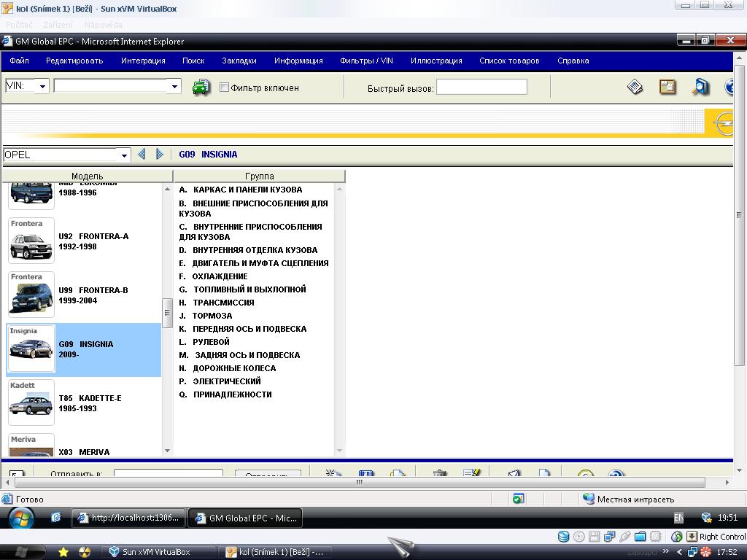Open the OPEL make dropdown
Screen dimensions: 747x560
point(125,155)
